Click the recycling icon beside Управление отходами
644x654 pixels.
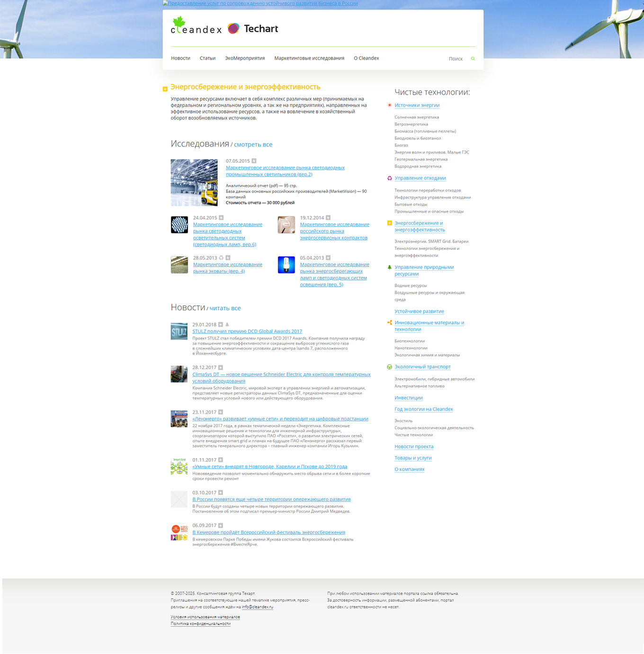click(x=389, y=178)
